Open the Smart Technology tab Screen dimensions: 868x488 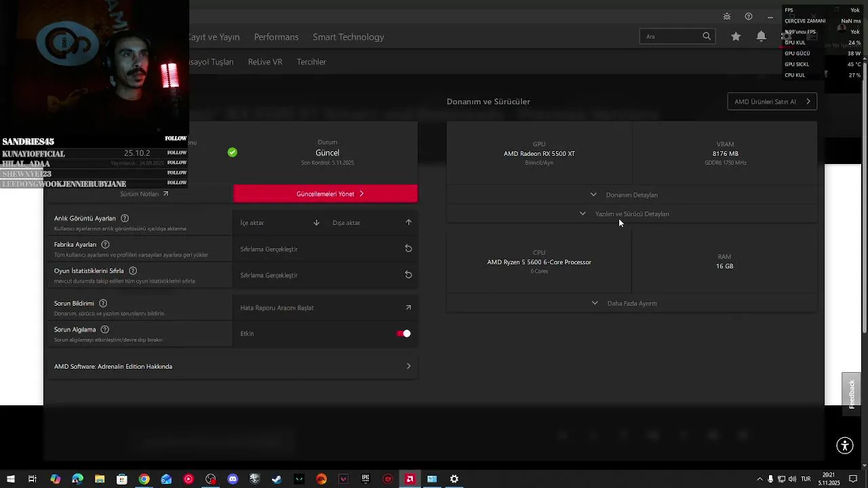point(348,37)
